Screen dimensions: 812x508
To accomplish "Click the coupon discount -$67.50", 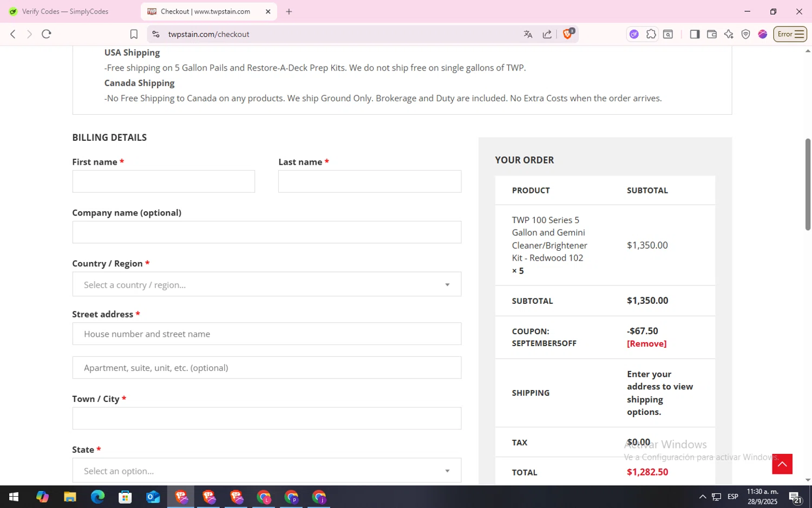I will click(643, 330).
